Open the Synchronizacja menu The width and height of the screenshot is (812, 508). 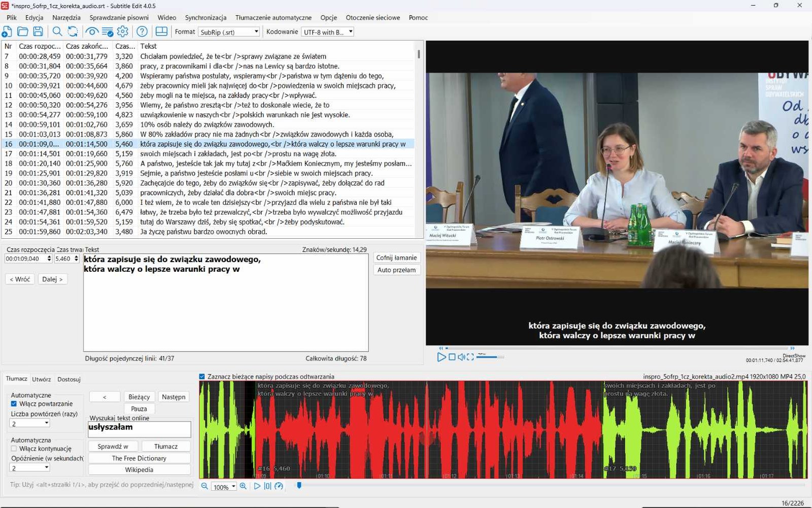click(x=206, y=17)
